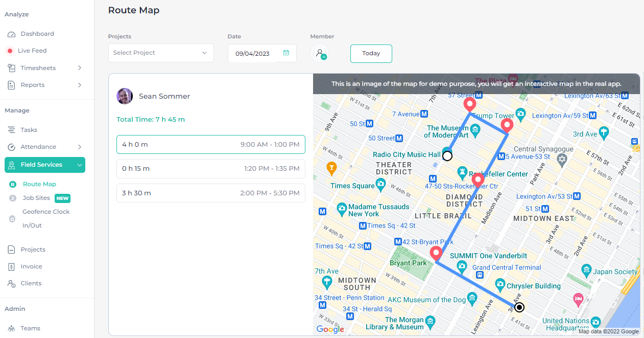The width and height of the screenshot is (644, 338).
Task: Go to Job Sites submenu item
Action: pyautogui.click(x=36, y=198)
